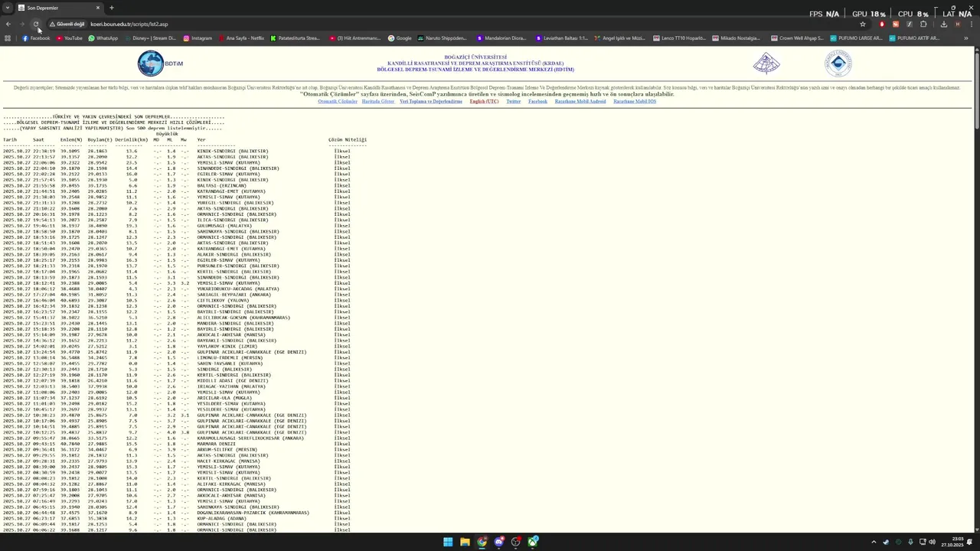Open the WhatsApp bookmark
The width and height of the screenshot is (980, 551).
pos(103,38)
